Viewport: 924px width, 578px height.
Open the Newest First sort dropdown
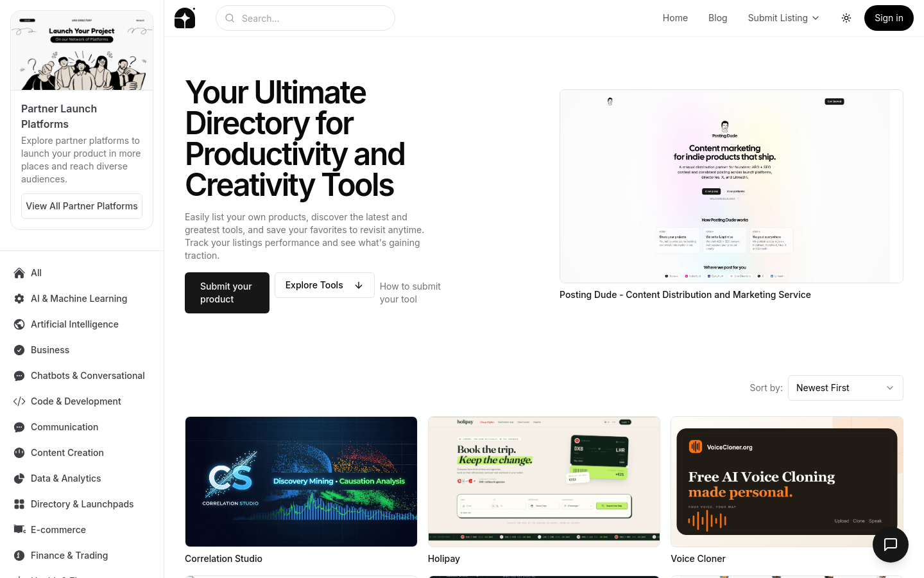(x=845, y=388)
